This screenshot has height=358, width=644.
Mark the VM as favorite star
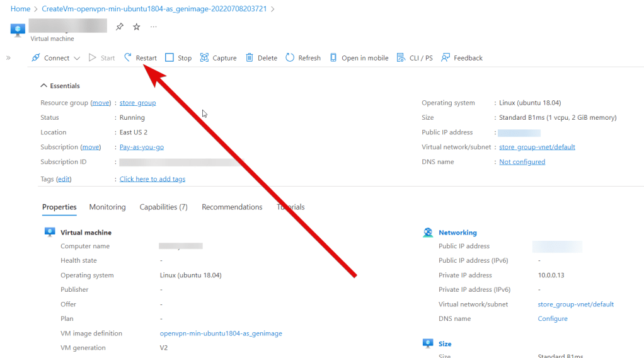click(x=137, y=26)
